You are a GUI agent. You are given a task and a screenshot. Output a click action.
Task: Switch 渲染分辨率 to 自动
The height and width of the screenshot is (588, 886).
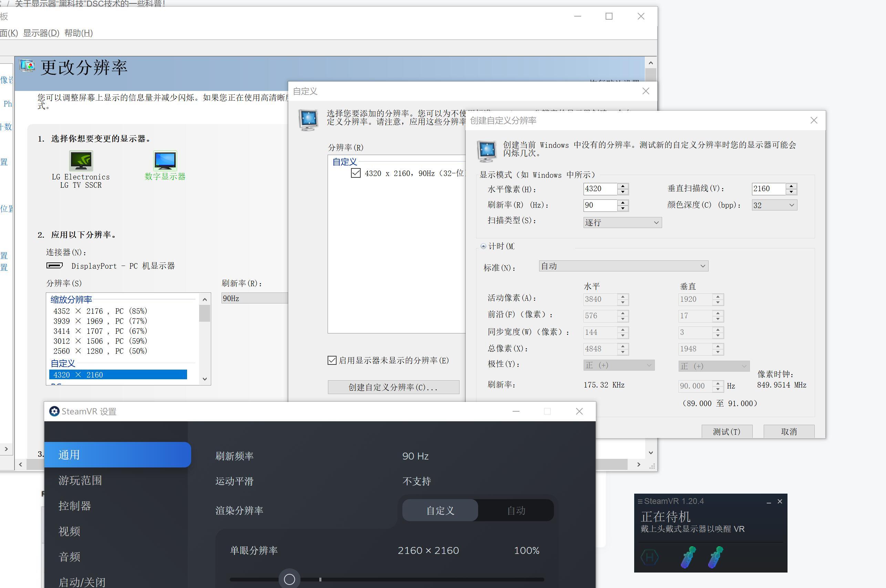click(x=516, y=510)
